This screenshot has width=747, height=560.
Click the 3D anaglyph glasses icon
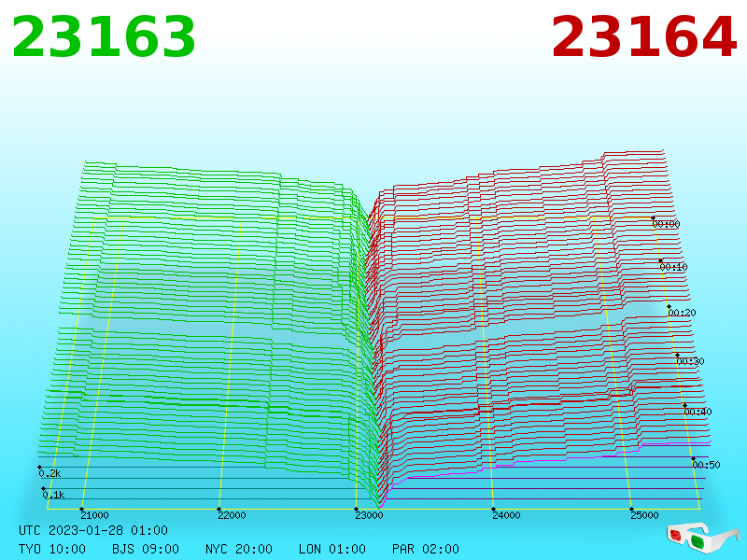click(x=703, y=538)
